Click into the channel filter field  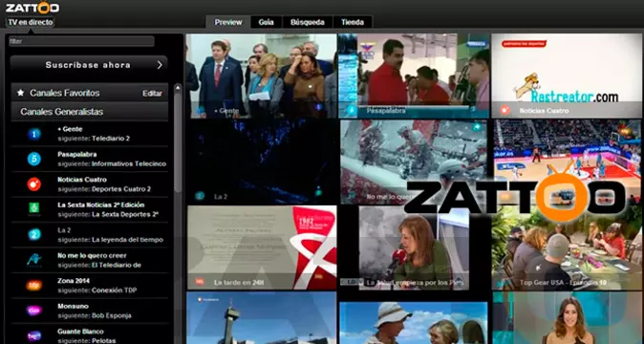81,41
